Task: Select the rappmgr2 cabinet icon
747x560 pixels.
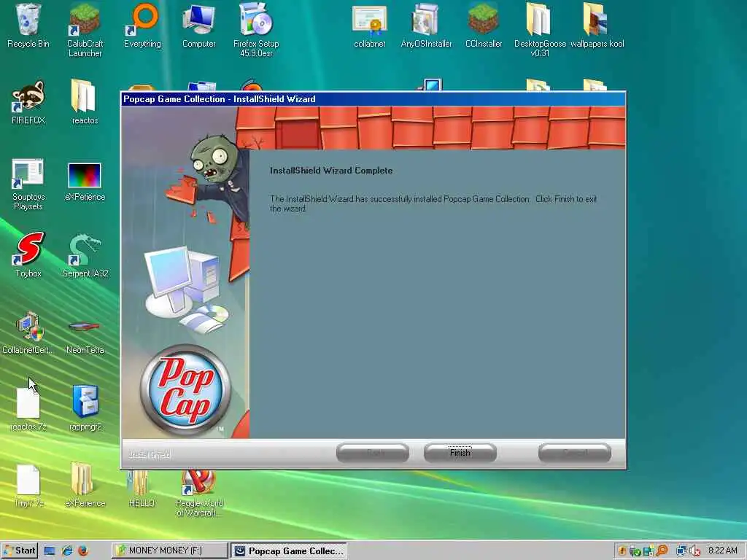Action: [x=85, y=408]
